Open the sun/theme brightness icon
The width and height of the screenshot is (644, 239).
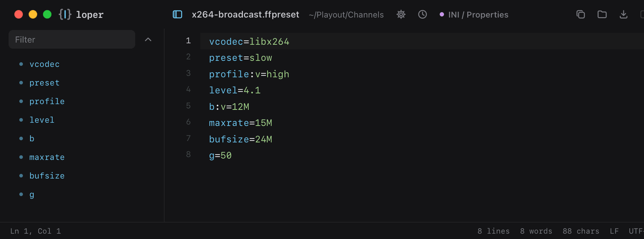pos(401,14)
